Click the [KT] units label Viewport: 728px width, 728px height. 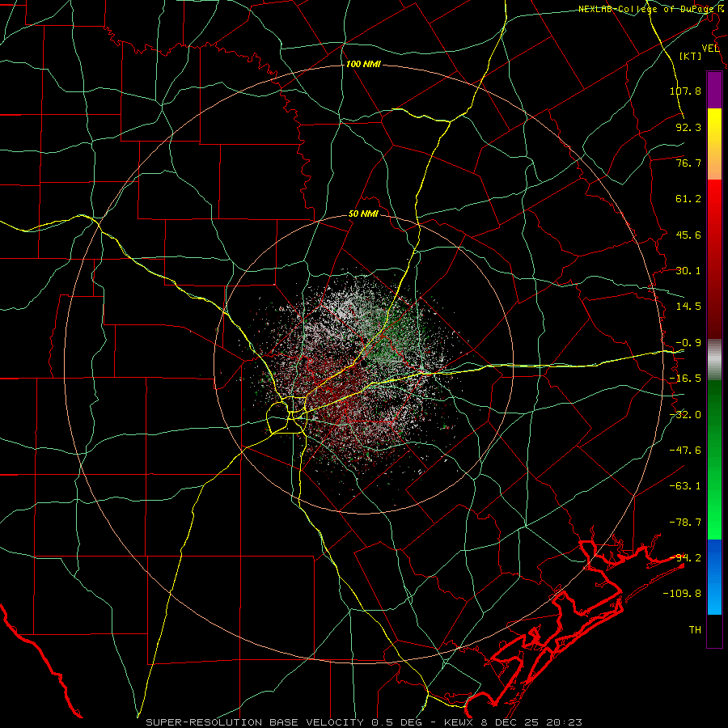(x=691, y=56)
